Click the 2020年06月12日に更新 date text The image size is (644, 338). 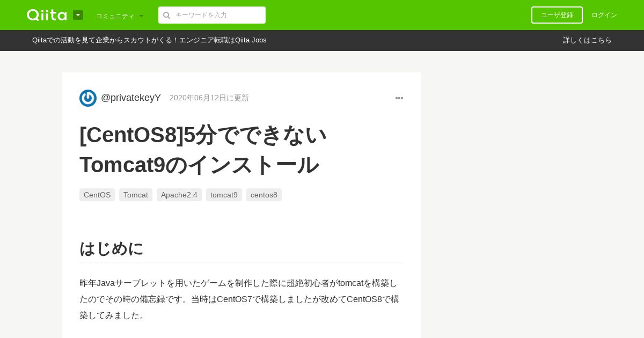pyautogui.click(x=209, y=98)
